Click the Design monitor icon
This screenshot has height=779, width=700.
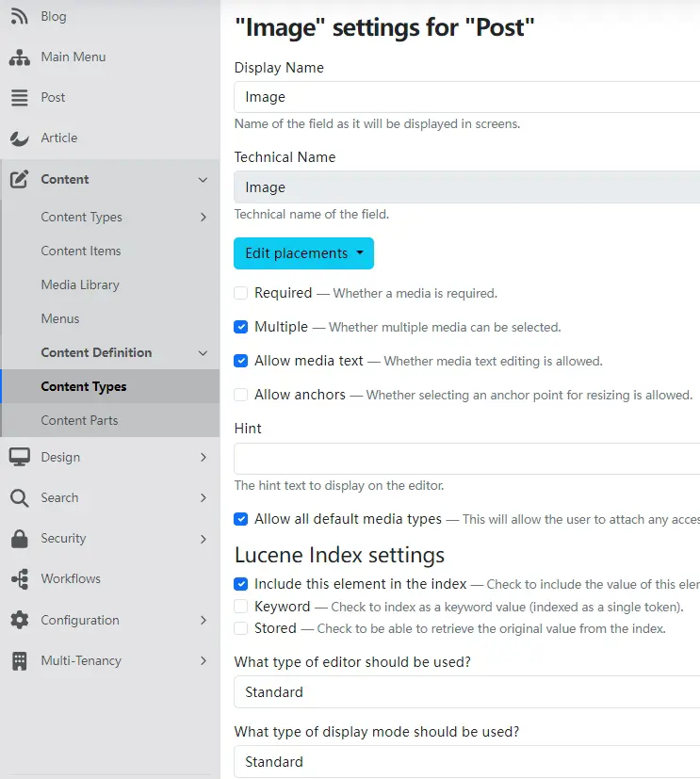click(x=19, y=458)
